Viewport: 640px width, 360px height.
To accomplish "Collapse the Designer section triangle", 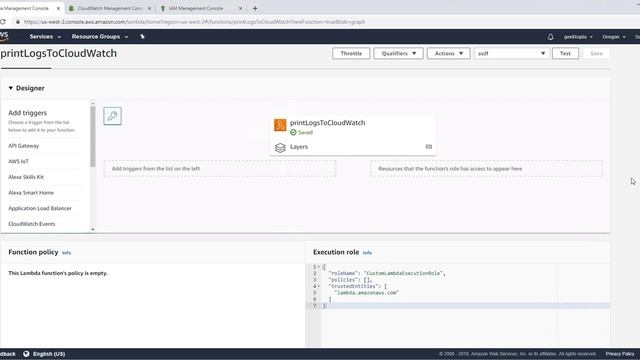I will (x=11, y=88).
